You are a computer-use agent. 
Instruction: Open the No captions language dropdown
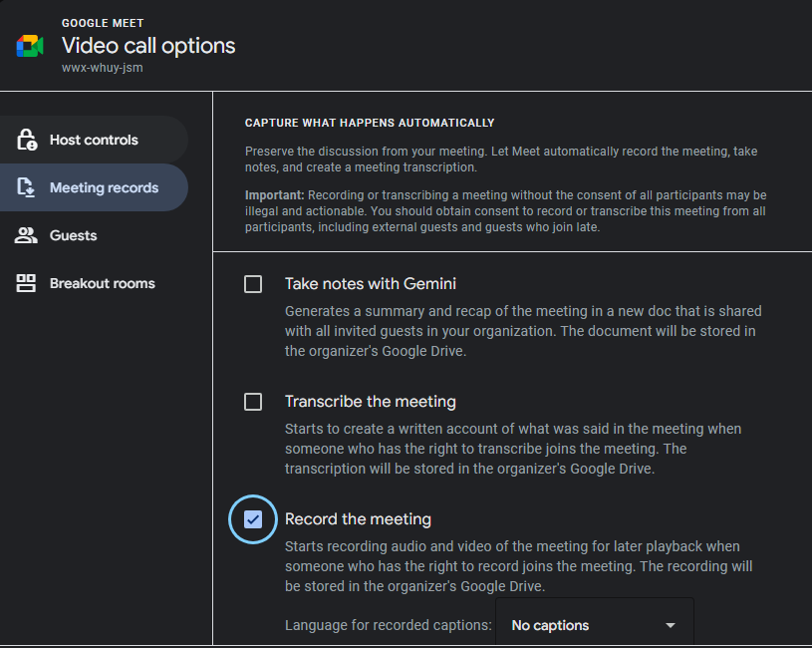click(x=593, y=625)
